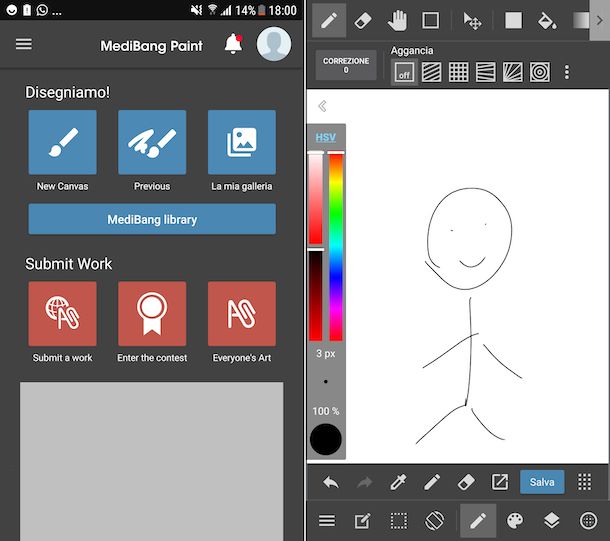Open the CORREZIONE 0 setting
Viewport: 610px width, 541px height.
[x=346, y=65]
